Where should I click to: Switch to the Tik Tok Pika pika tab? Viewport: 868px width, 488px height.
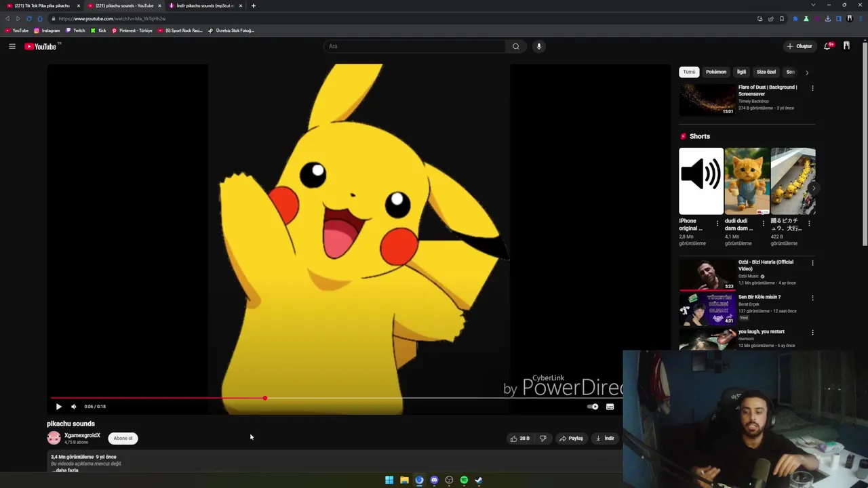pyautogui.click(x=43, y=5)
